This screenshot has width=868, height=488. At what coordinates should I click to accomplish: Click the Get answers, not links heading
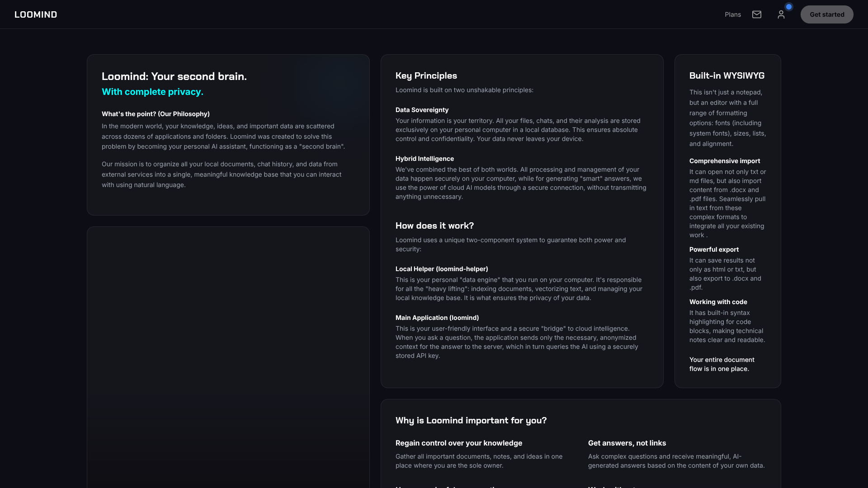(x=627, y=443)
